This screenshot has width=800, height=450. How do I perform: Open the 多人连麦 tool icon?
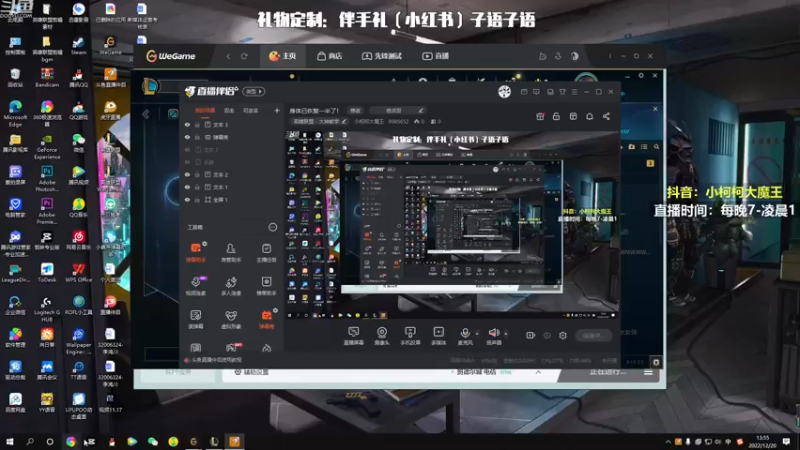click(x=231, y=286)
